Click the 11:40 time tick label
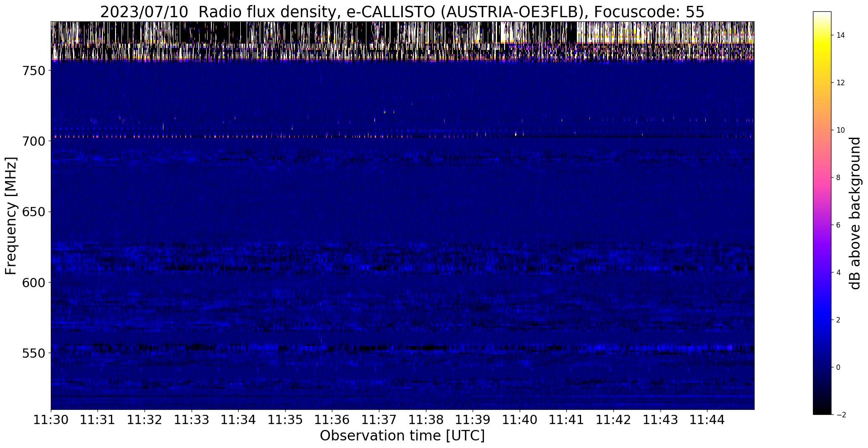This screenshot has width=868, height=448. (x=520, y=420)
